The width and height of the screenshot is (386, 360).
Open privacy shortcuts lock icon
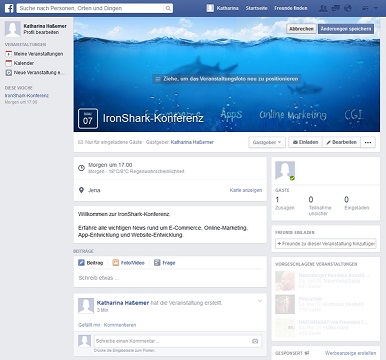pyautogui.click(x=365, y=8)
